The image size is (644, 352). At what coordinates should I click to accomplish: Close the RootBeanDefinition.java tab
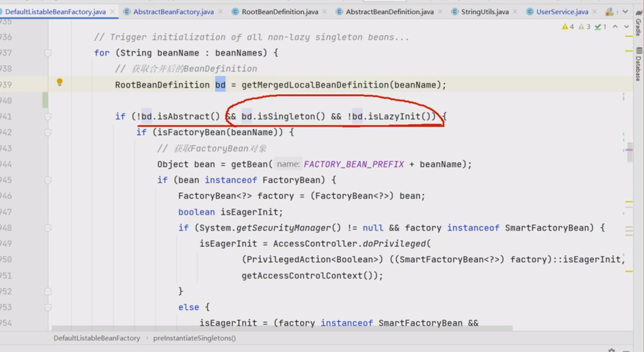click(x=324, y=12)
